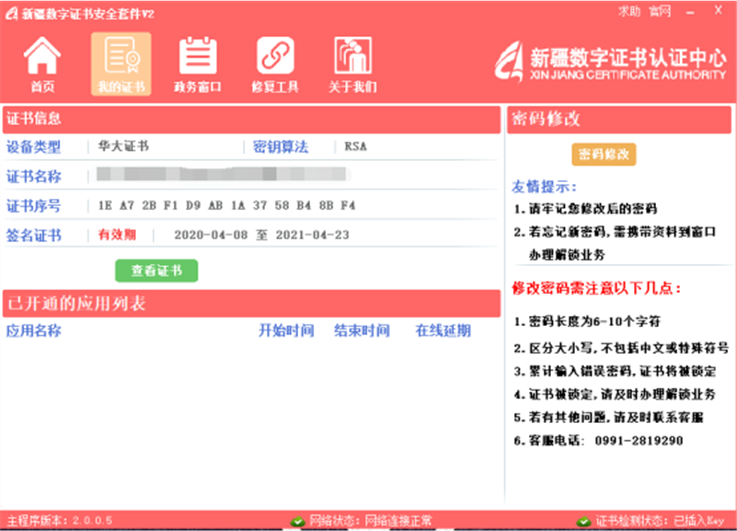Screen dimensions: 737x531
Task: Minimize the window using the dash button
Action: pyautogui.click(x=692, y=11)
